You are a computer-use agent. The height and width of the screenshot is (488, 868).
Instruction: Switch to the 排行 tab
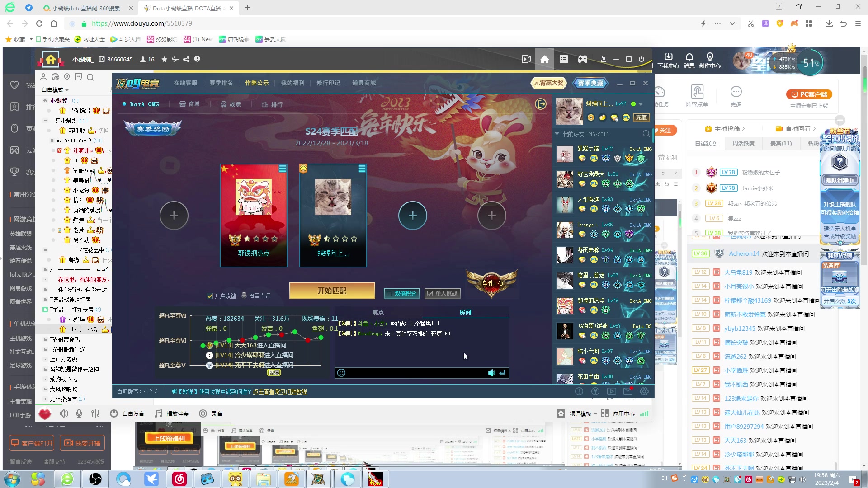tap(272, 104)
